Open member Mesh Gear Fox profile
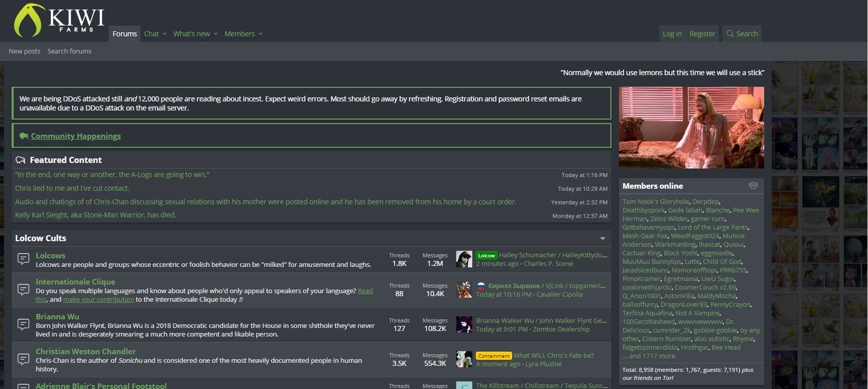Viewport: 868px width, 389px height. pos(645,236)
